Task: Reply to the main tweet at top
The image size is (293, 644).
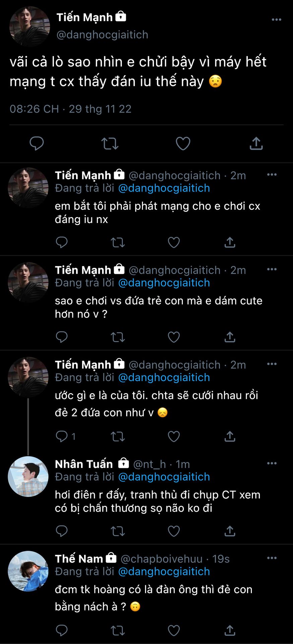Action: coord(36,144)
